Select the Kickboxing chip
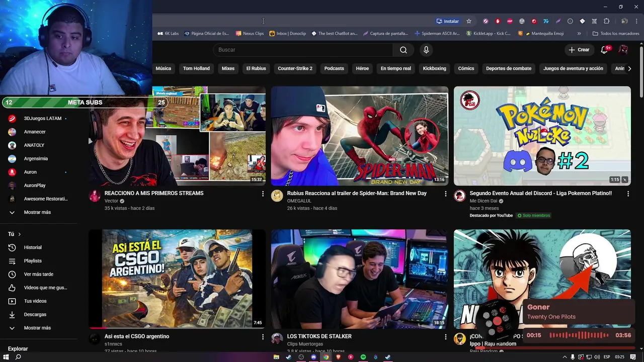Viewport: 644px width, 362px height. click(x=434, y=68)
